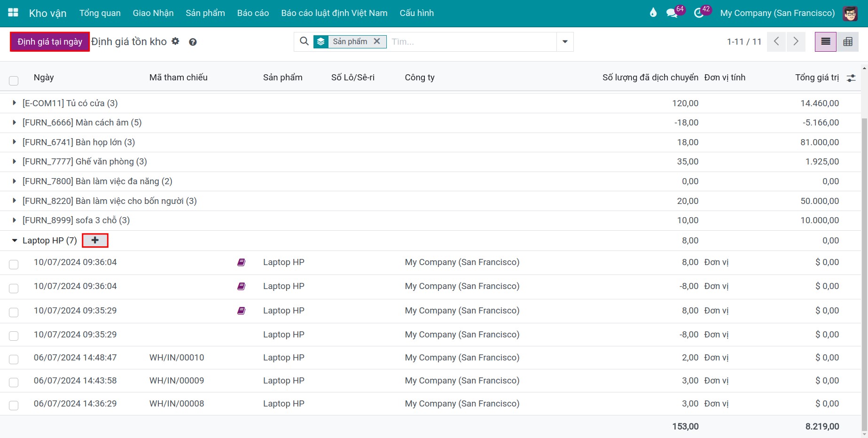Toggle the select-all header checkbox
Screen dimensions: 868x438
click(x=14, y=80)
